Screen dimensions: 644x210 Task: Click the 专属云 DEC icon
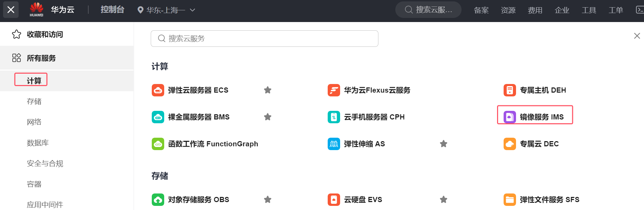(510, 144)
